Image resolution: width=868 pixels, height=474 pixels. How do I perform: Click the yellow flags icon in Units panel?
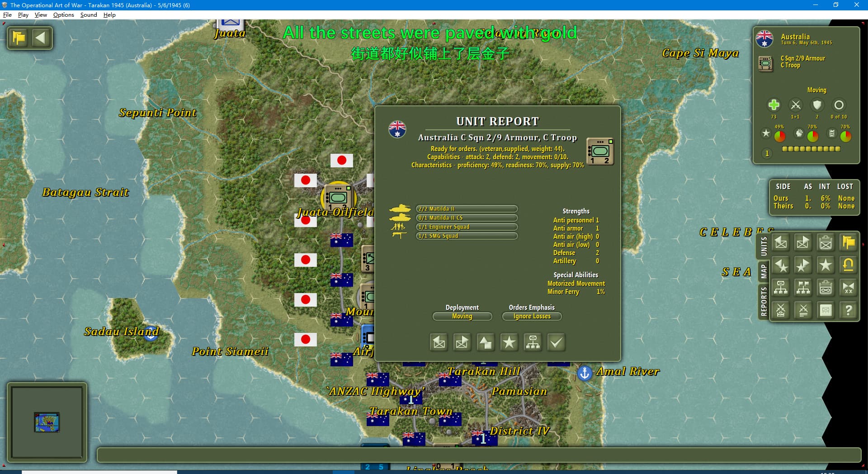(848, 243)
